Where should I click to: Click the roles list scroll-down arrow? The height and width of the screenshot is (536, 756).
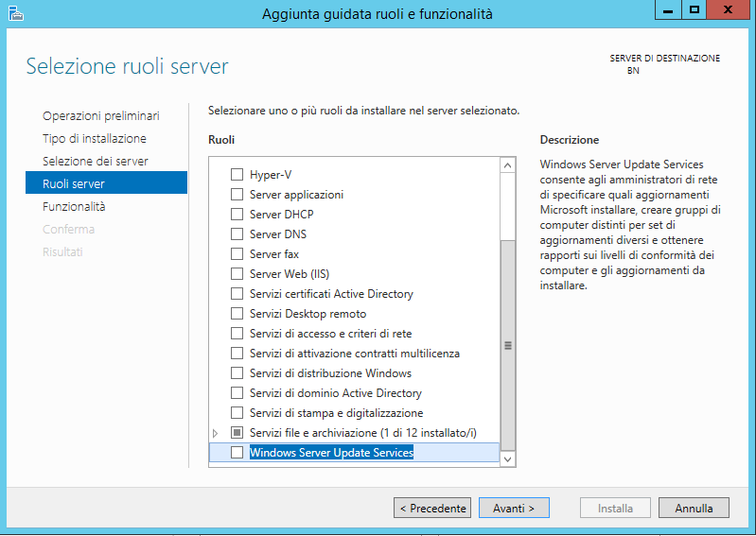click(x=507, y=458)
